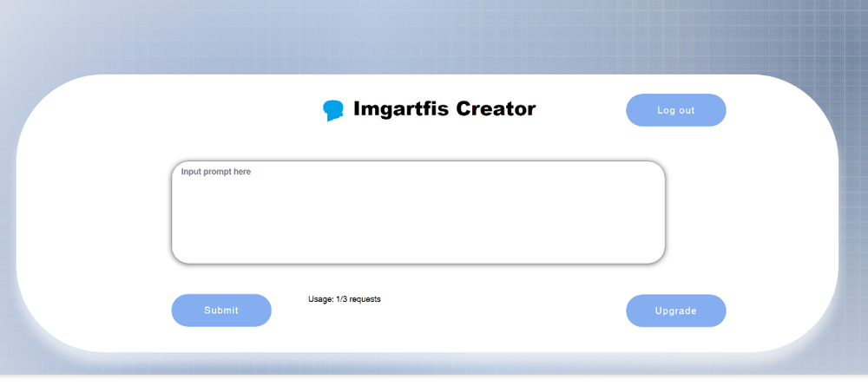Image resolution: width=868 pixels, height=386 pixels.
Task: Open the Upgrade plan button
Action: coord(676,311)
